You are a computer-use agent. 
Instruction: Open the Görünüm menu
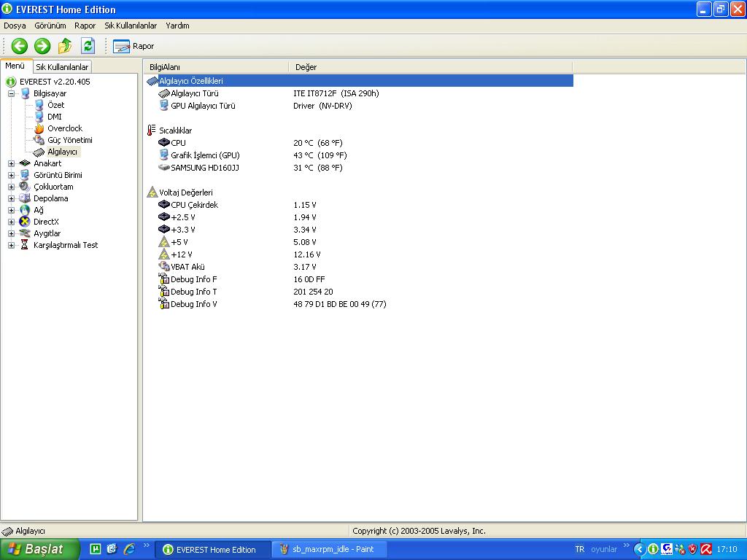(50, 26)
